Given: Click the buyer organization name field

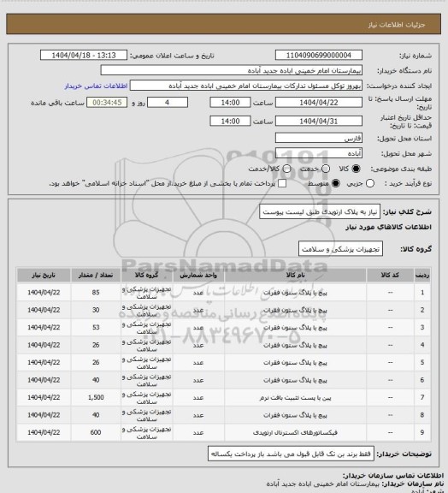Looking at the screenshot, I should (231, 70).
